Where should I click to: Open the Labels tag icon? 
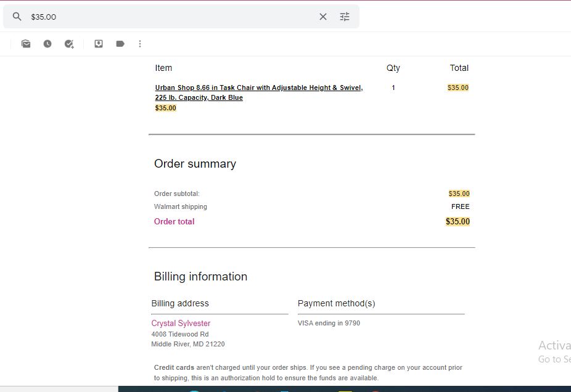tap(120, 44)
